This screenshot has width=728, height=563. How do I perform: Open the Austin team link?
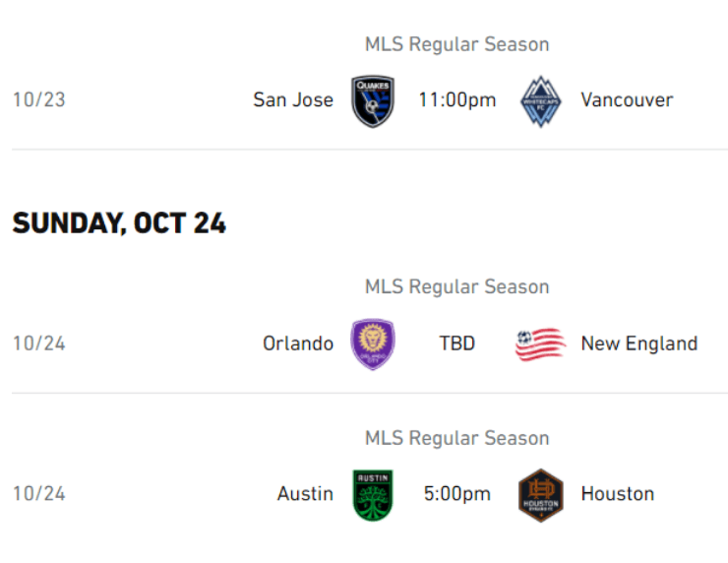click(x=305, y=494)
